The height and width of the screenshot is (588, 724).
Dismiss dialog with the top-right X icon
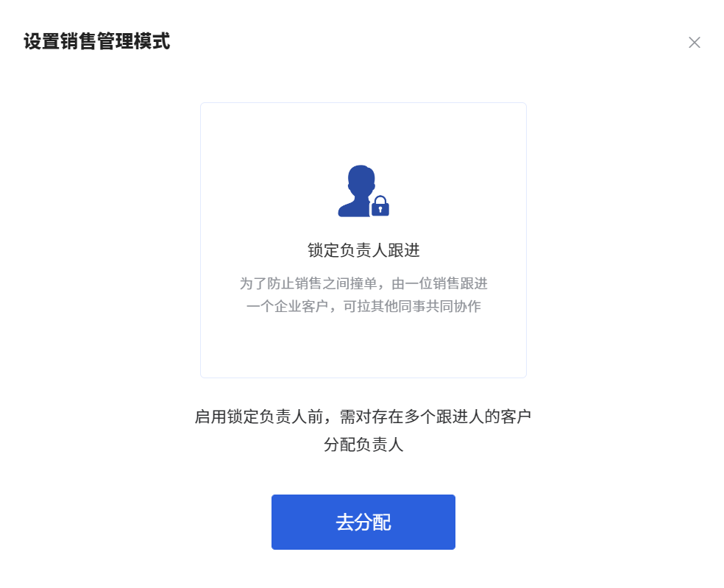694,43
